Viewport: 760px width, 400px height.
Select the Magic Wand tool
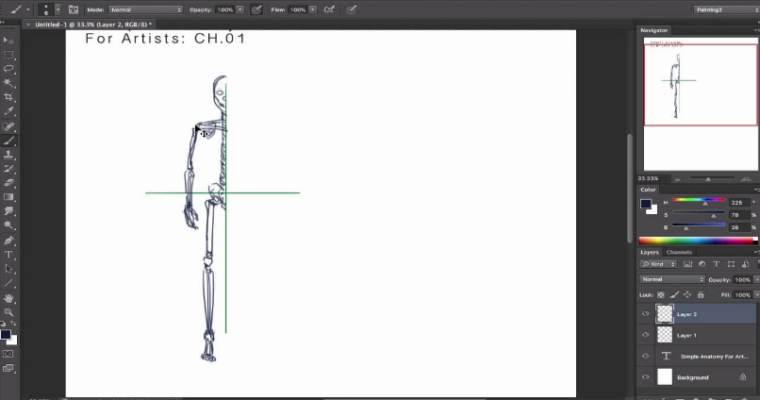8,83
